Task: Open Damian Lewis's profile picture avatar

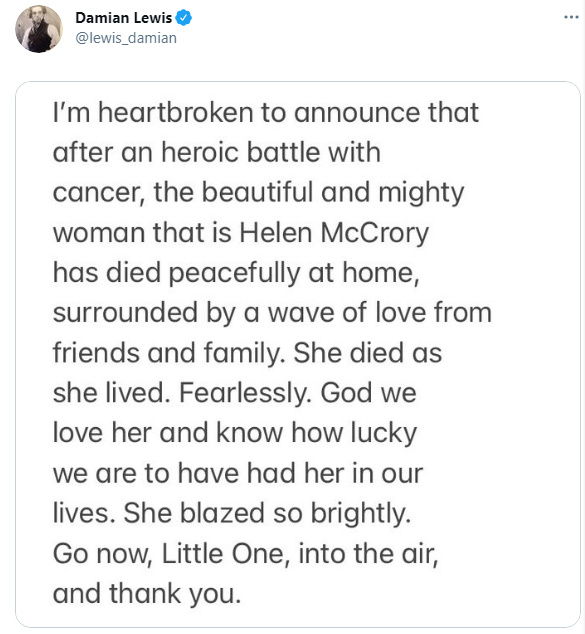Action: [x=39, y=29]
